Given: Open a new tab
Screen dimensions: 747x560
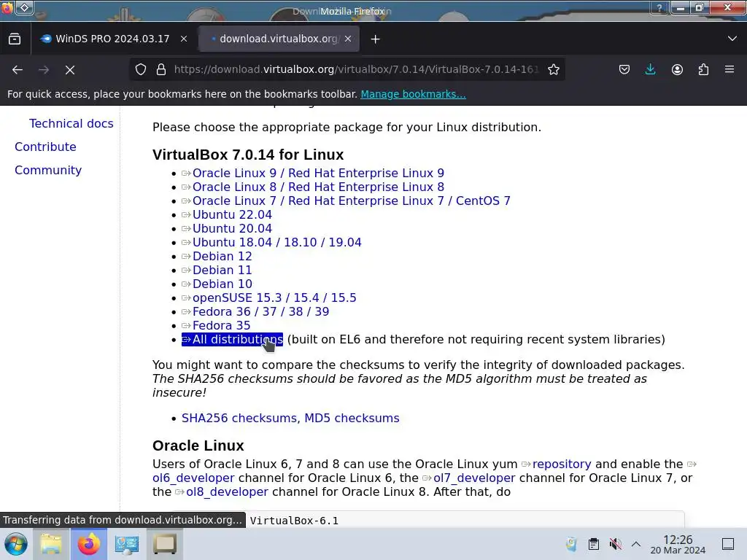Looking at the screenshot, I should coord(376,39).
